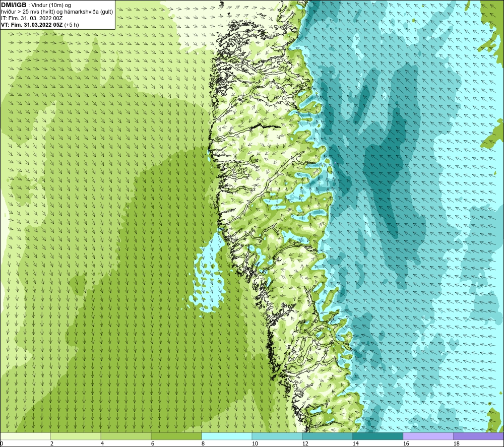Click the legend label '10'
This screenshot has height=447, width=504.
point(255,444)
